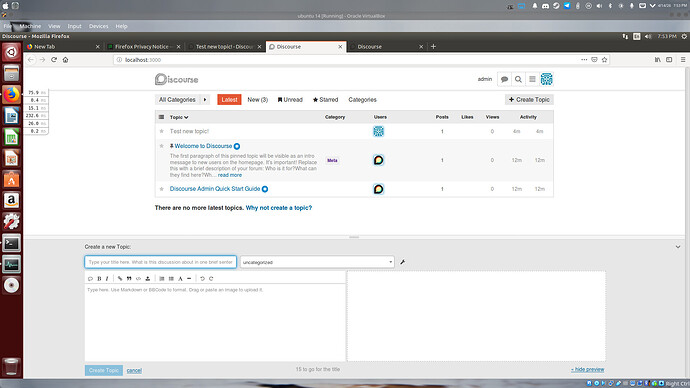Open uncategorized category combo box
This screenshot has height=388, width=690.
point(317,262)
